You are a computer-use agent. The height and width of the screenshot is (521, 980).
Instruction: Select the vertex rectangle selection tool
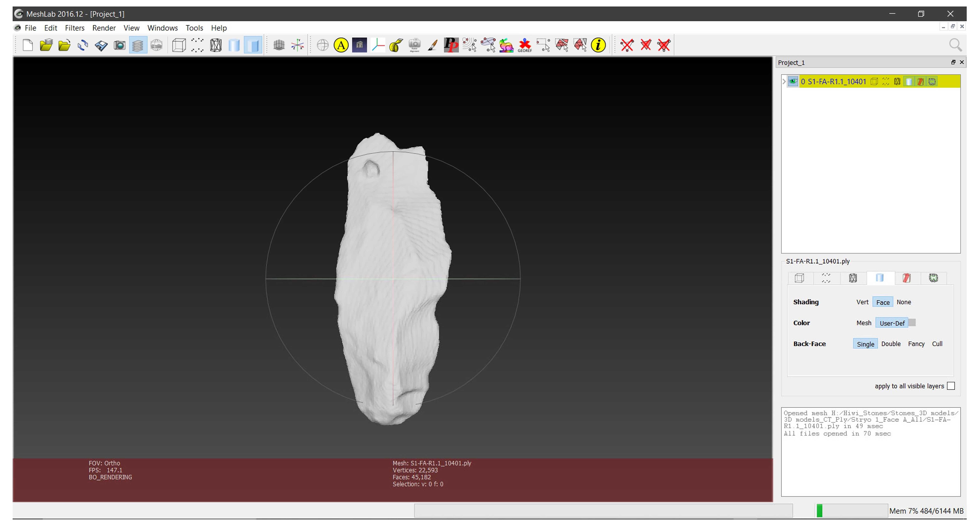(543, 45)
